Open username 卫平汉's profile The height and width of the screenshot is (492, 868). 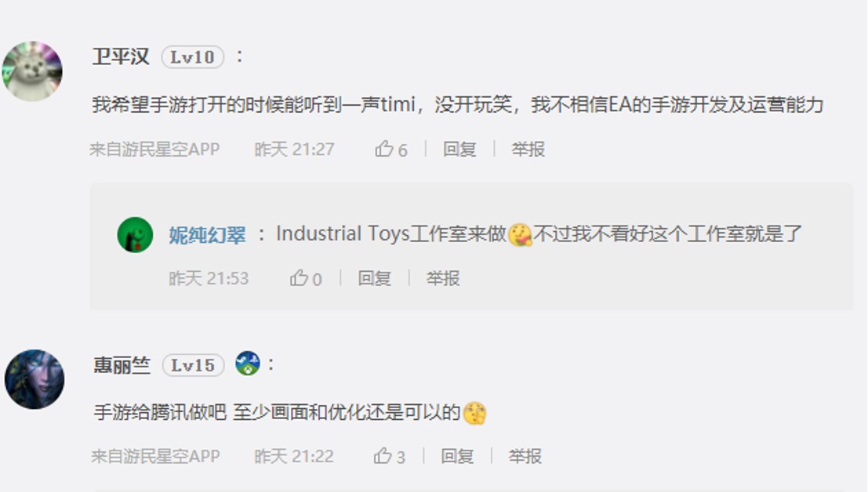click(x=121, y=57)
